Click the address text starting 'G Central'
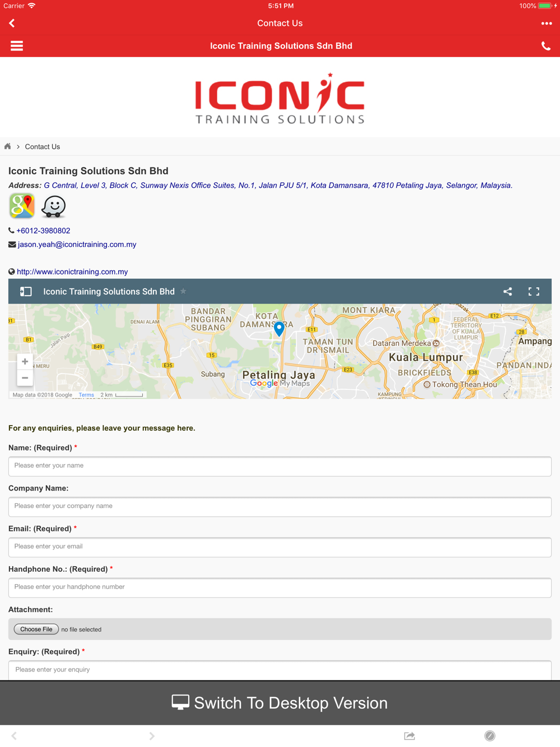 point(278,185)
